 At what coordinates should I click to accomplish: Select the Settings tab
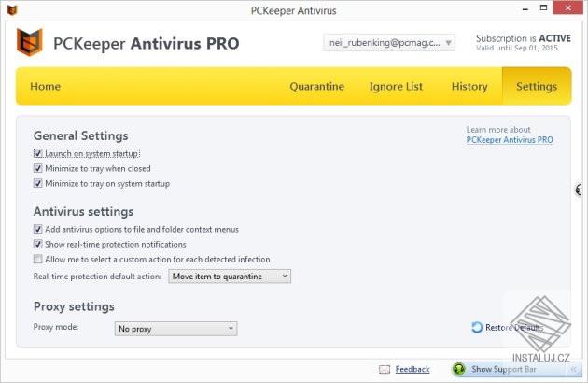(x=537, y=86)
